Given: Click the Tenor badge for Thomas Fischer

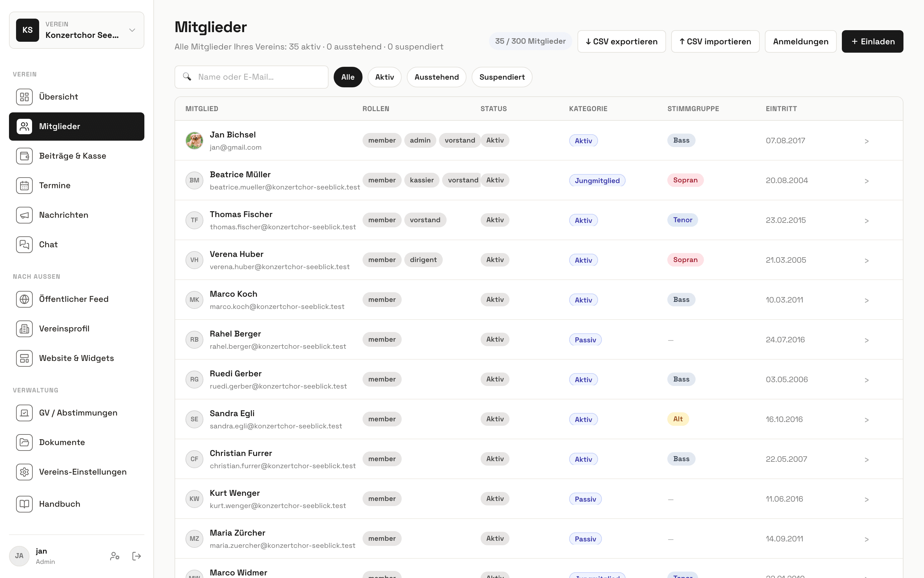Looking at the screenshot, I should (x=683, y=220).
